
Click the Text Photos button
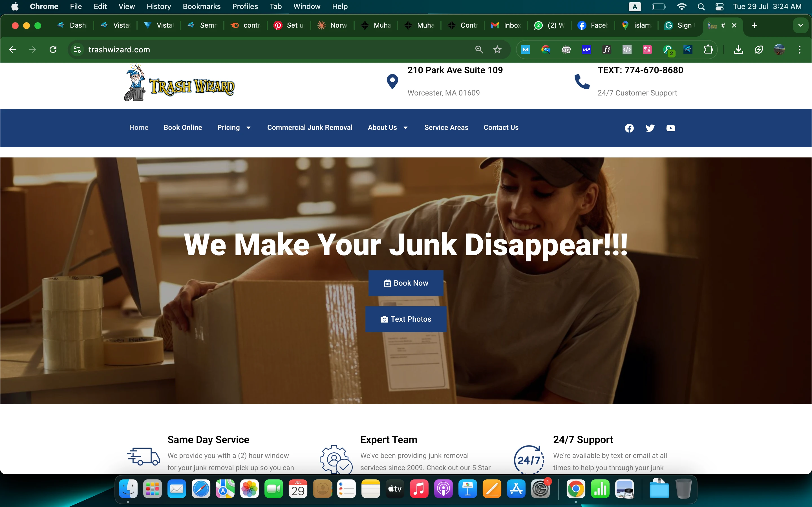click(406, 319)
